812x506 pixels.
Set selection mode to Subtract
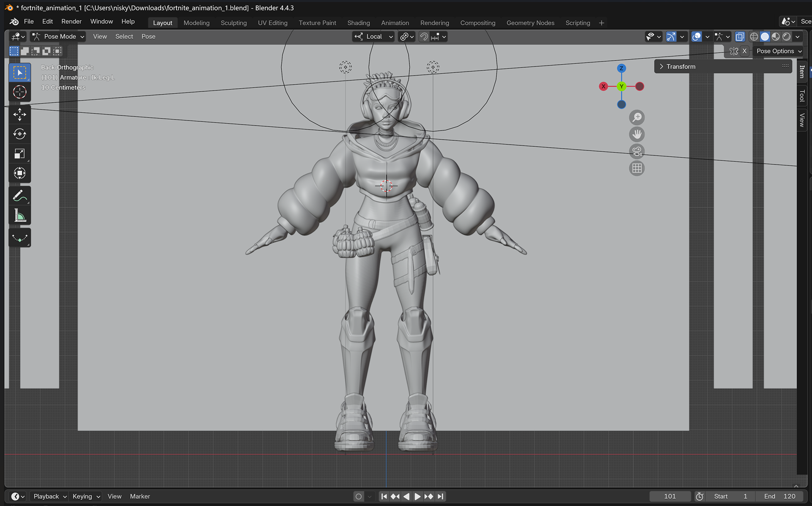pos(36,51)
